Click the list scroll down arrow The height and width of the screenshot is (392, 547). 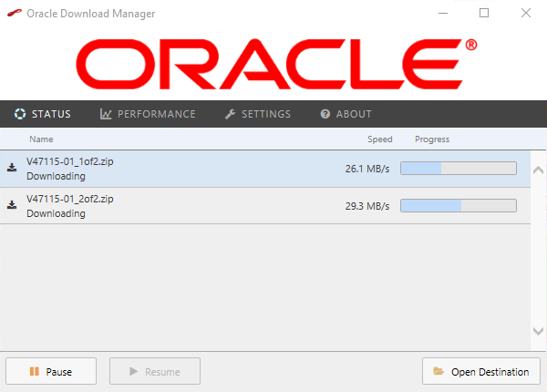pos(538,331)
